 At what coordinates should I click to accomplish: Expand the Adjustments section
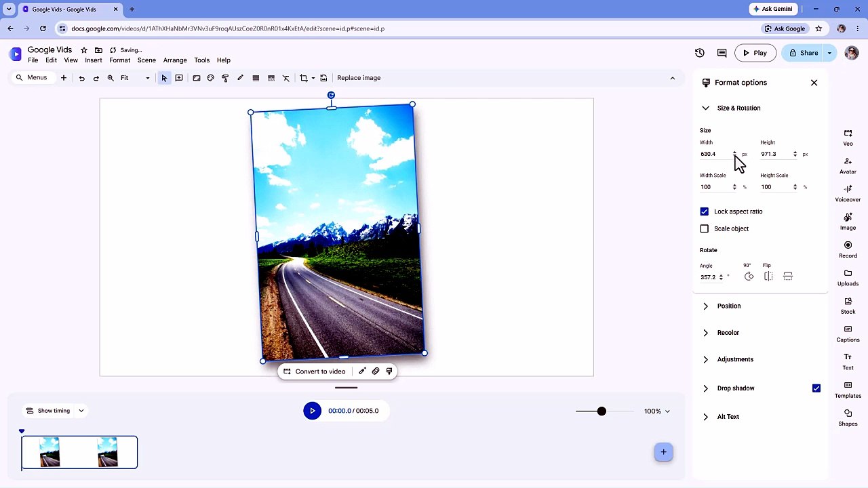[705, 359]
